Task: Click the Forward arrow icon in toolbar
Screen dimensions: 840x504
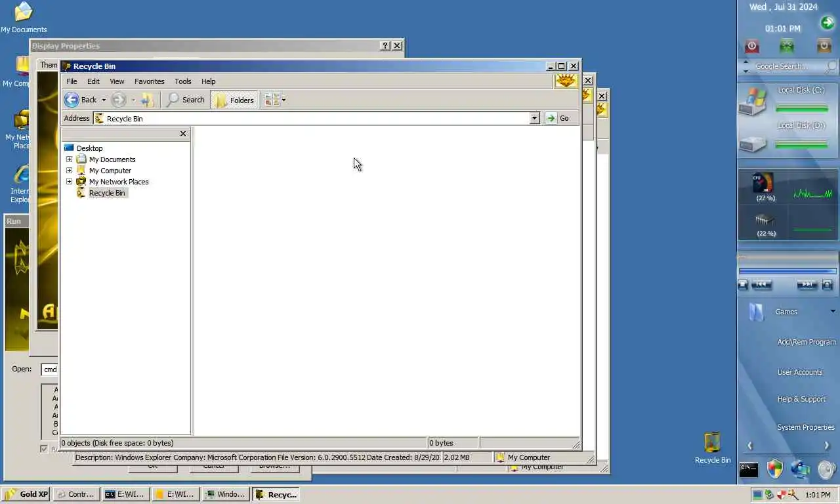Action: point(118,100)
